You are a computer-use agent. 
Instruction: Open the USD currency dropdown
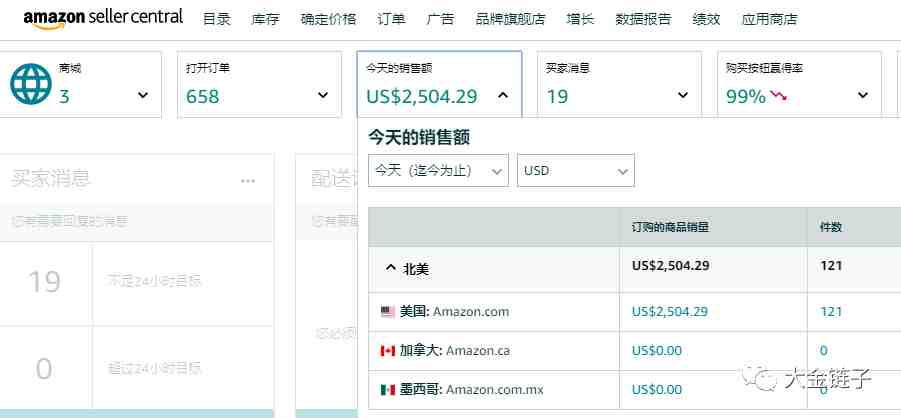click(576, 170)
